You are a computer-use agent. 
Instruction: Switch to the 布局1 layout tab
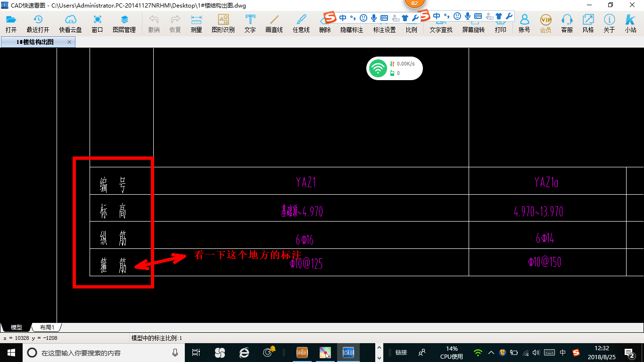pos(47,327)
